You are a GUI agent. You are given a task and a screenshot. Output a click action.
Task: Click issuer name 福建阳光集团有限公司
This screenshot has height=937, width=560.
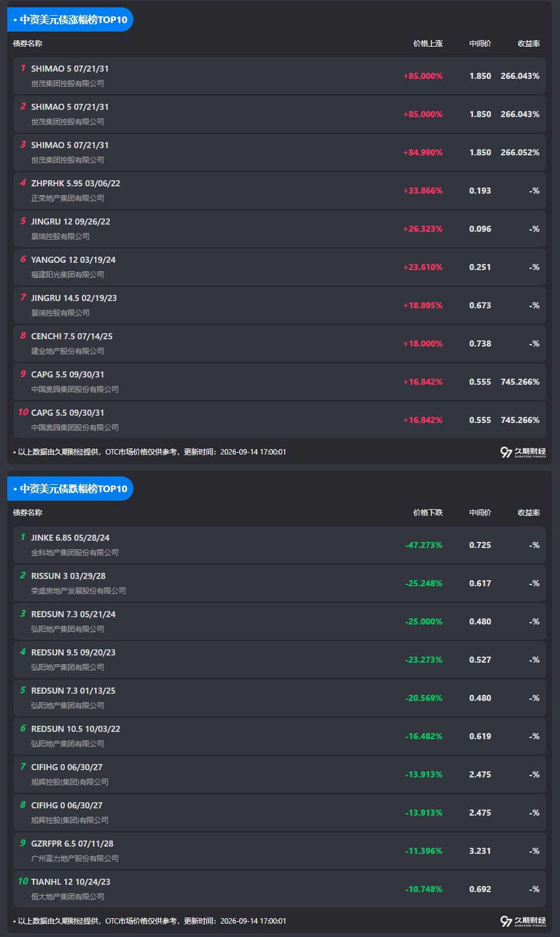tap(68, 275)
